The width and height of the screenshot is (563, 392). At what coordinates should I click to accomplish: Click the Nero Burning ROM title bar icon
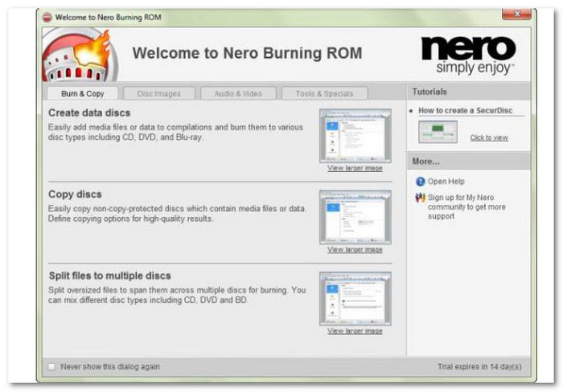[47, 17]
